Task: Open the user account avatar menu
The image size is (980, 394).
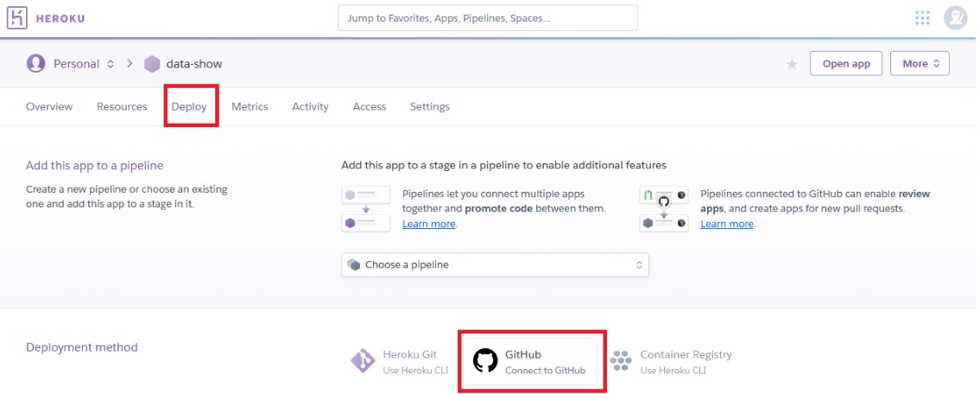Action: [955, 18]
